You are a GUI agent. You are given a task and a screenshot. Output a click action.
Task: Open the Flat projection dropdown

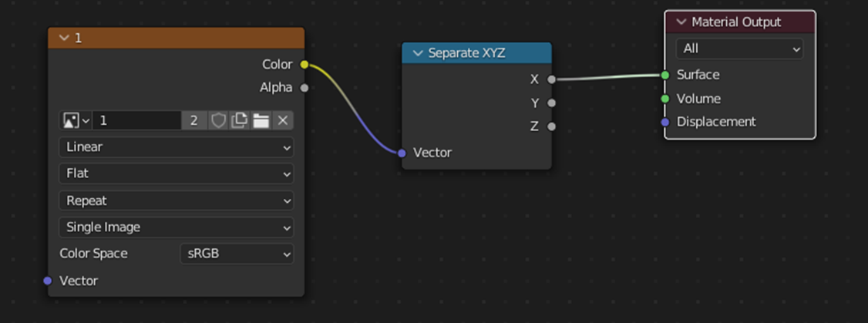pos(177,173)
